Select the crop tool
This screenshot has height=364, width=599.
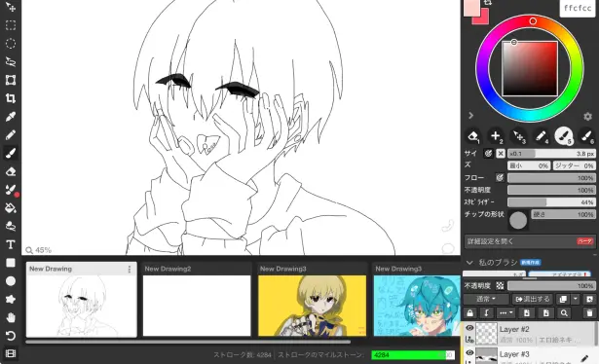click(11, 98)
